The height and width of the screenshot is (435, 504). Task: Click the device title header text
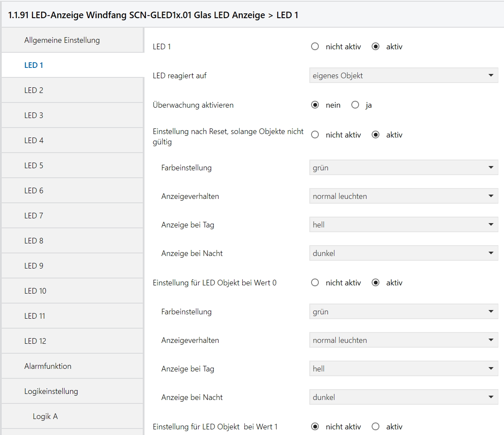pyautogui.click(x=153, y=15)
